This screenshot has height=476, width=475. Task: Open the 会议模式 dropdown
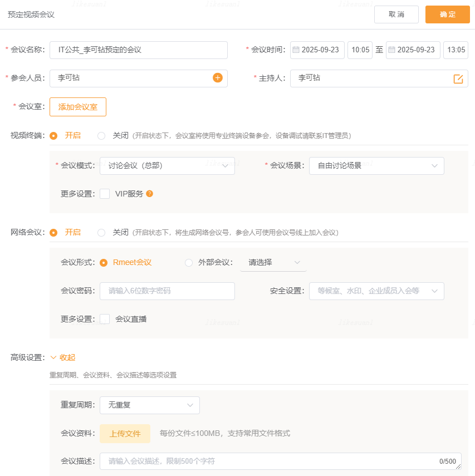tap(167, 165)
